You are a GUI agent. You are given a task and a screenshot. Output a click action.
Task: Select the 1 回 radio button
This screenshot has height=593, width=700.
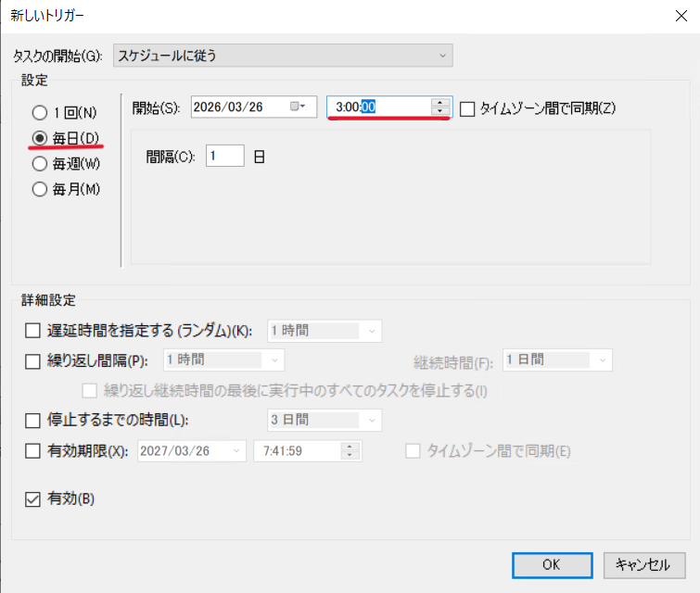coord(39,113)
